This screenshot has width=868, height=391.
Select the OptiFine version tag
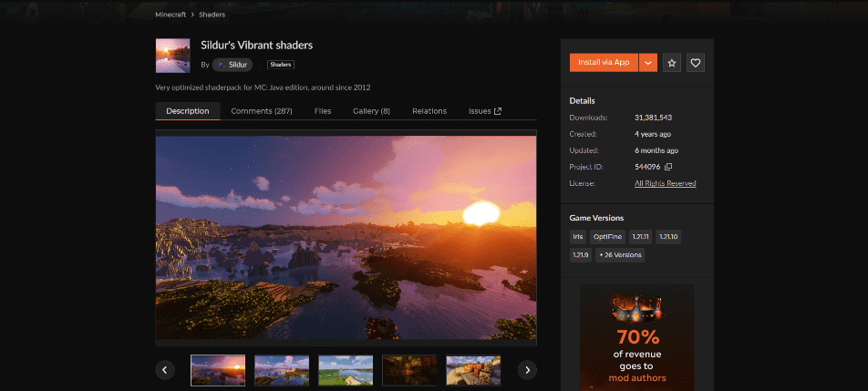(x=608, y=236)
